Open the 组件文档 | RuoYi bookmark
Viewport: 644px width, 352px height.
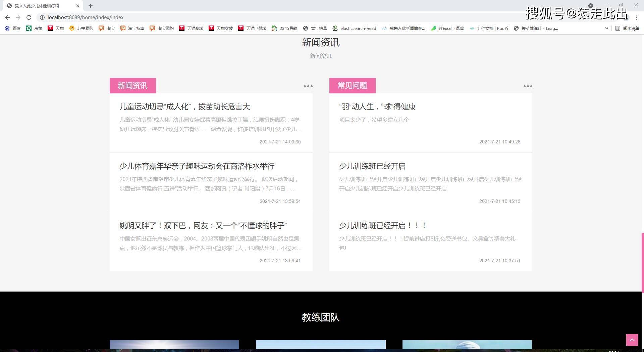point(489,29)
